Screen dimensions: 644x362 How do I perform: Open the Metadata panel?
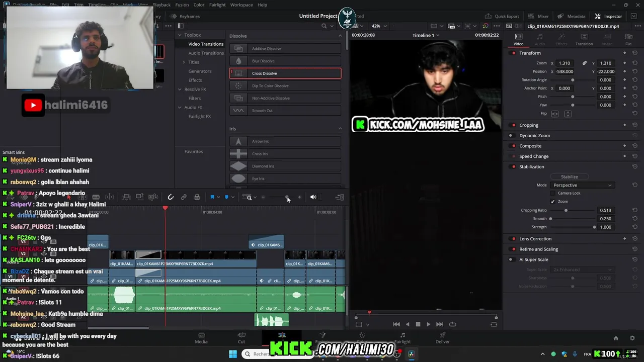571,16
